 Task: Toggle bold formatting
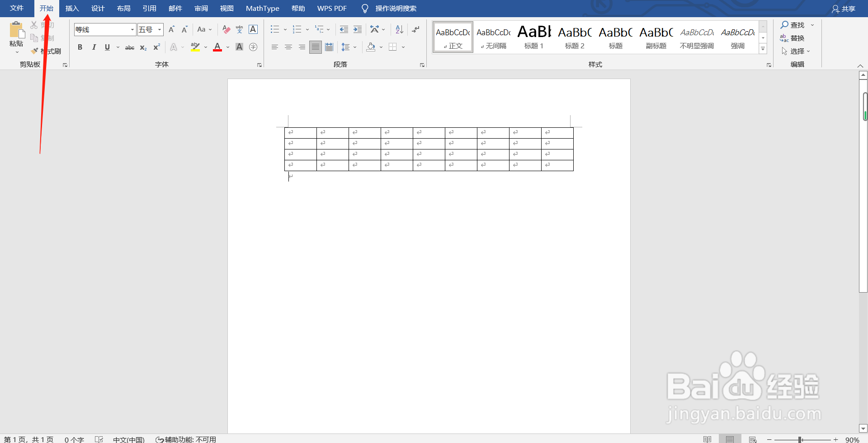point(80,47)
